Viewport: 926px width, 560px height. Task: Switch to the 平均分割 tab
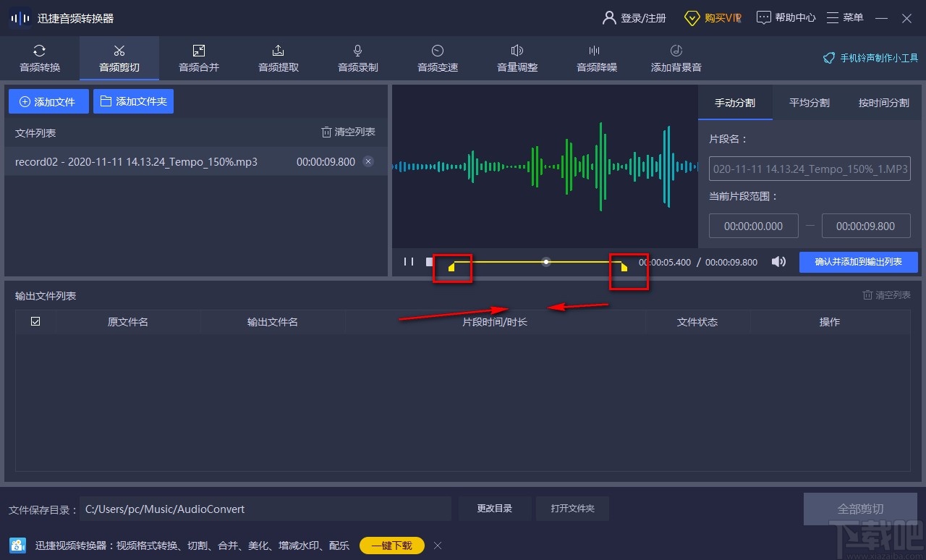pyautogui.click(x=808, y=103)
